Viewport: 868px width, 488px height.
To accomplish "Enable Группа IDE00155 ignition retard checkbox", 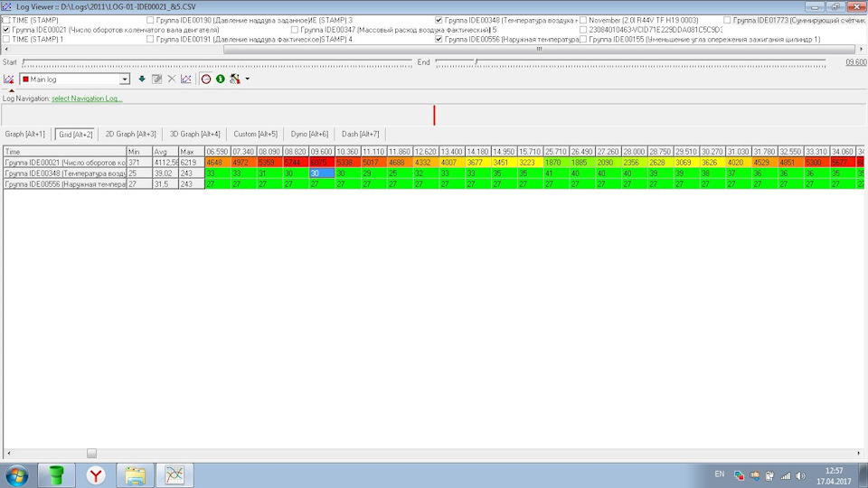I will click(x=583, y=39).
